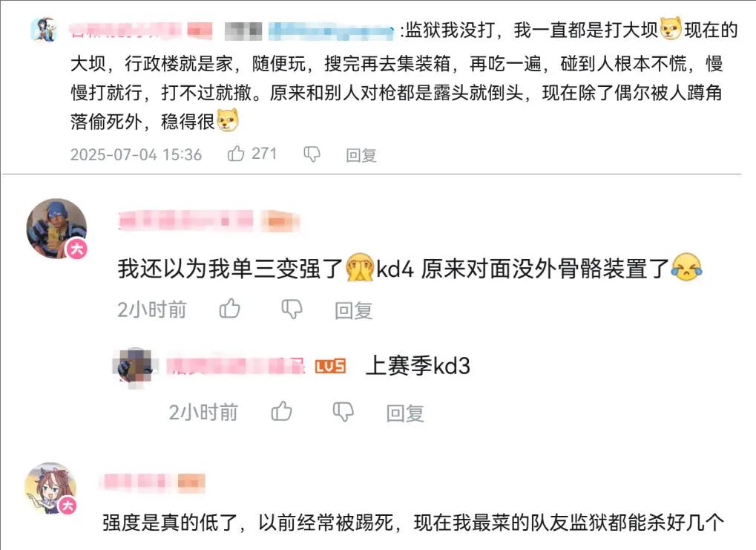Like the '上赛季kd3' reply
The width and height of the screenshot is (756, 550).
(x=282, y=411)
